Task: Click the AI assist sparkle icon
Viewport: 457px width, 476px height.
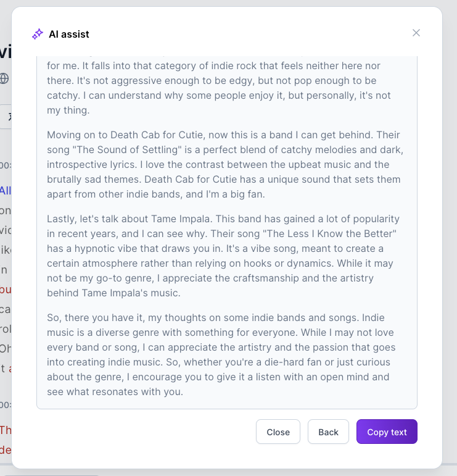Action: pos(38,34)
